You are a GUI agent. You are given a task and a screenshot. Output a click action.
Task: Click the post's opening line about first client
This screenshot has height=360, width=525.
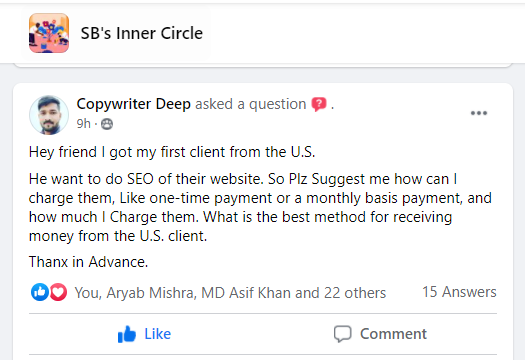pos(172,152)
